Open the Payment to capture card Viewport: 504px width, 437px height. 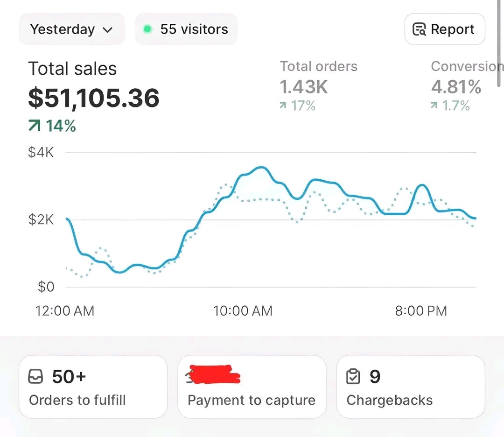(x=252, y=387)
